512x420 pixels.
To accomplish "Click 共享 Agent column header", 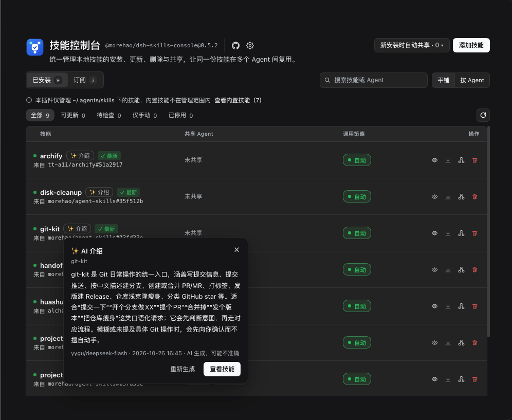I will [x=198, y=134].
